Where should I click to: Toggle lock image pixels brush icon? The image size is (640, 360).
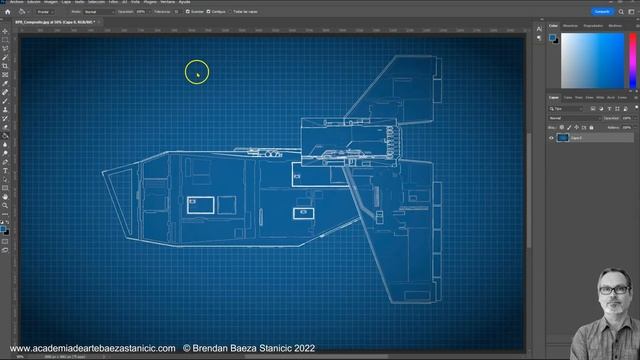[x=569, y=128]
